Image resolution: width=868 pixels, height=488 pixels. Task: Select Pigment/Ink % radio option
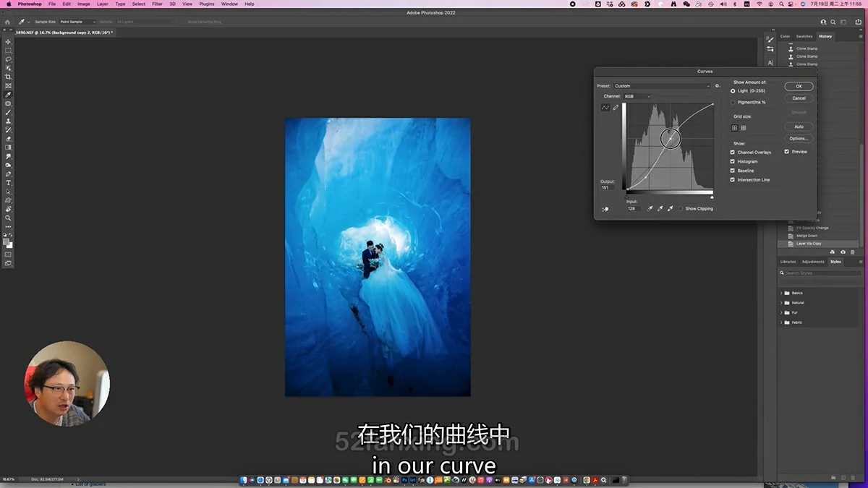(x=733, y=102)
